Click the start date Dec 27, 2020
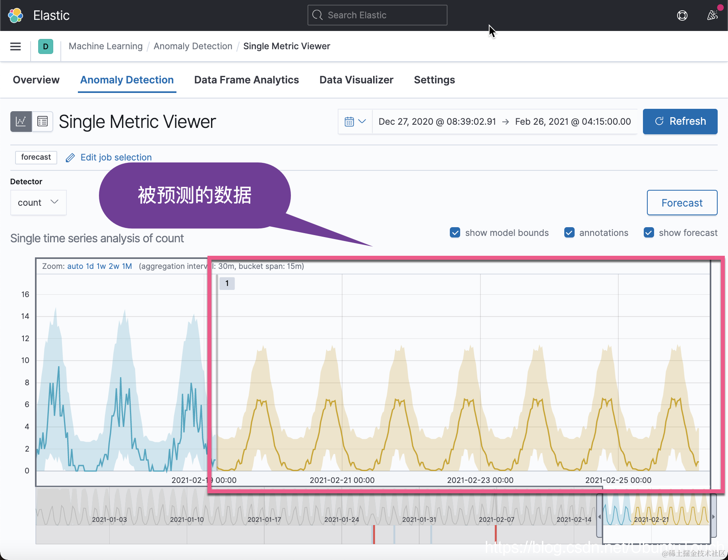The width and height of the screenshot is (728, 560). [437, 122]
